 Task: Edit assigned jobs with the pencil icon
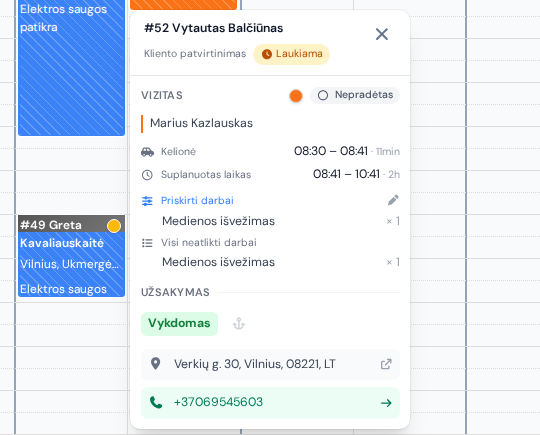(x=393, y=200)
